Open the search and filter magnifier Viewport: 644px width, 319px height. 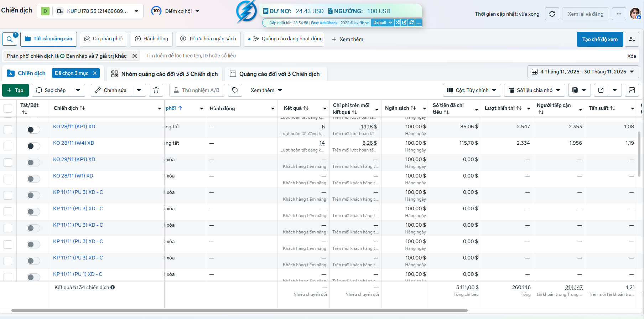(x=10, y=39)
